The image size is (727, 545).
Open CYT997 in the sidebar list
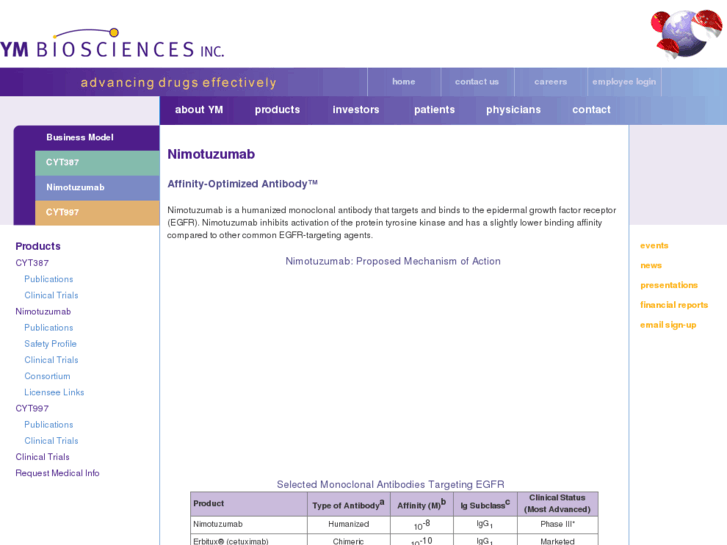(x=32, y=409)
